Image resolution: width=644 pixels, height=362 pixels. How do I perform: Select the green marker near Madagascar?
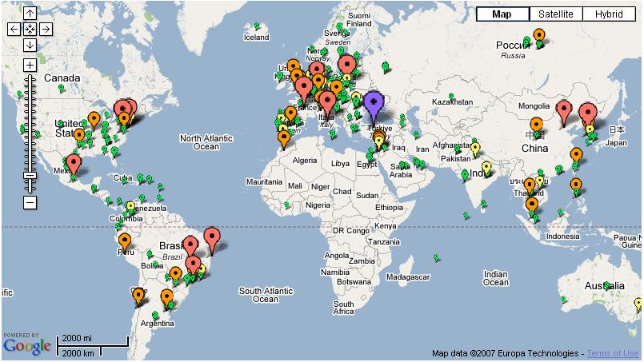[x=436, y=257]
